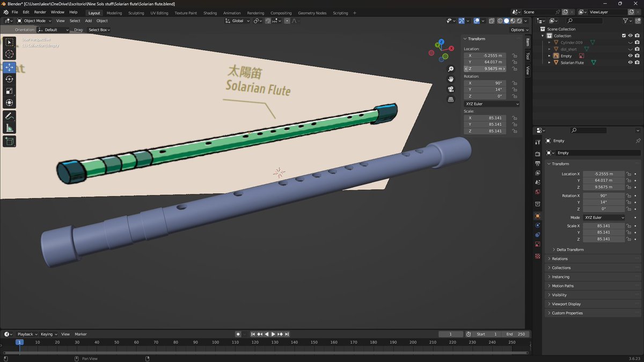Expand the Viewport Display panel
This screenshot has height=362, width=644.
coord(567,304)
